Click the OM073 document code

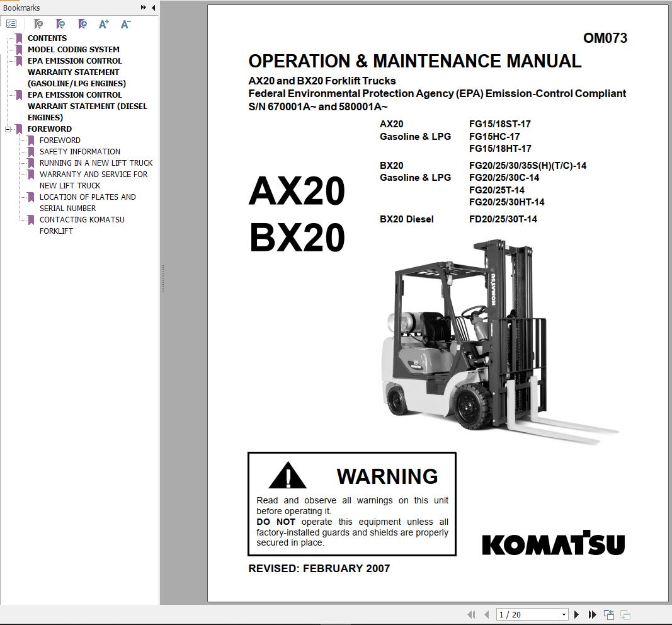(x=605, y=38)
